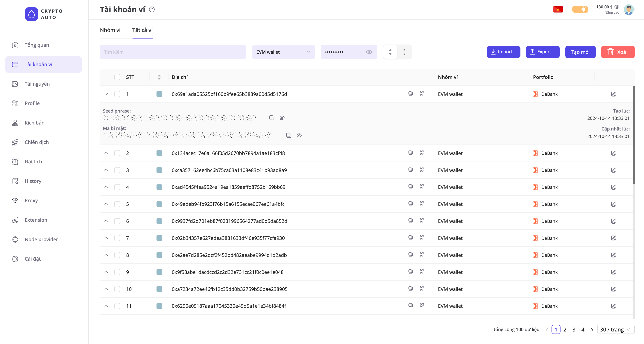The height and width of the screenshot is (344, 644).
Task: Show QR code for wallet row 2
Action: click(422, 153)
